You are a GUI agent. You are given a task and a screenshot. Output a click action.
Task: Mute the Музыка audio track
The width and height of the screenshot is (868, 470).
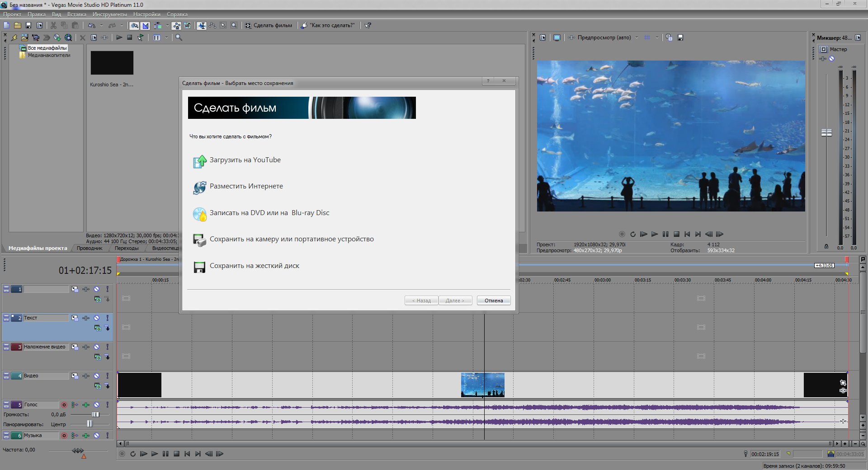pos(96,436)
